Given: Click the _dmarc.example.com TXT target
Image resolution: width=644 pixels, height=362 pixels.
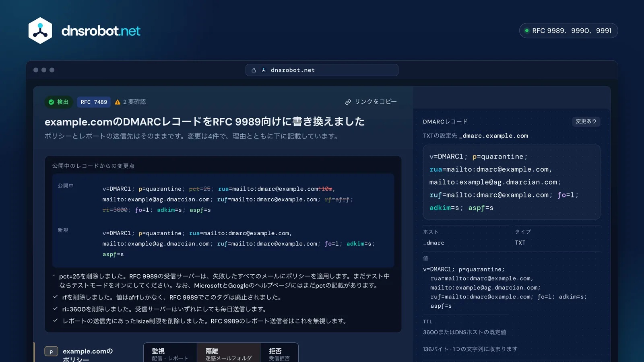Looking at the screenshot, I should coord(493,136).
